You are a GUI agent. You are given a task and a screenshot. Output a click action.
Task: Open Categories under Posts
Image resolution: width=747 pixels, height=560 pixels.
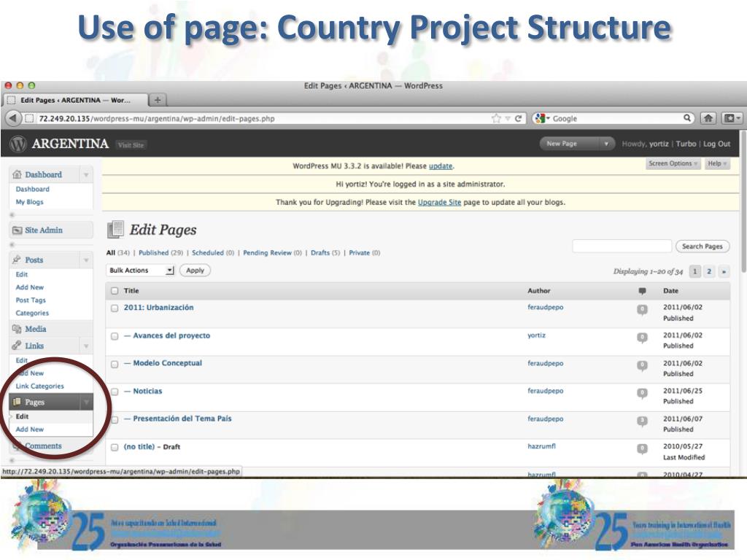click(x=32, y=313)
